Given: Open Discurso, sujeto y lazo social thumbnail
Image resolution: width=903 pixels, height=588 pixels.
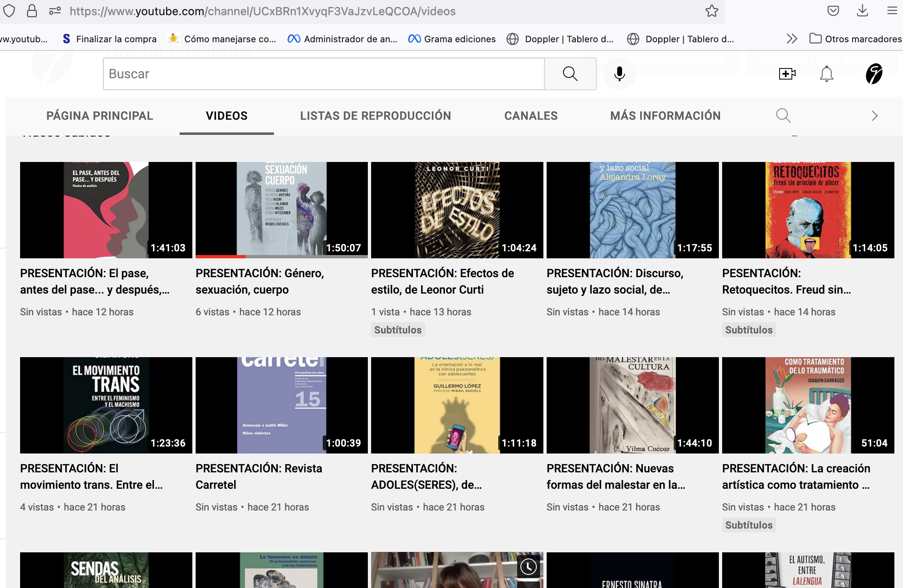Looking at the screenshot, I should point(633,210).
